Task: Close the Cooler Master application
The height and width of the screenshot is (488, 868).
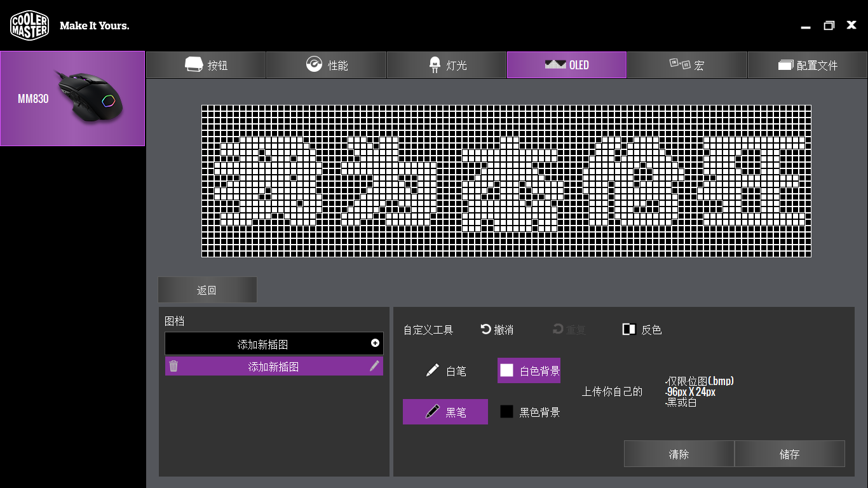Action: 851,25
